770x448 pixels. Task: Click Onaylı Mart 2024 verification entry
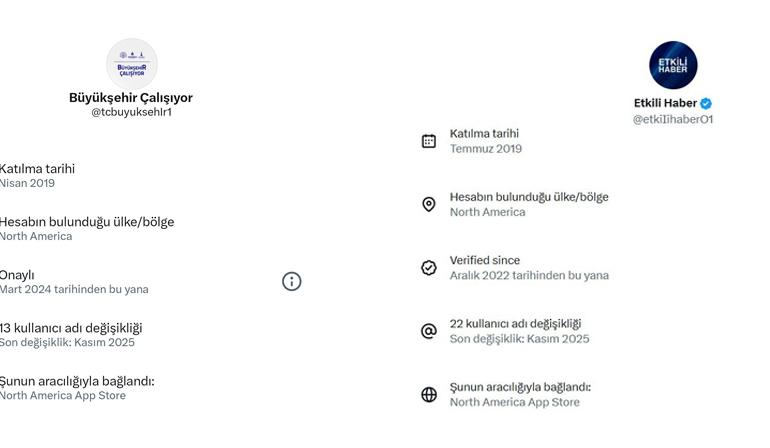click(x=74, y=282)
